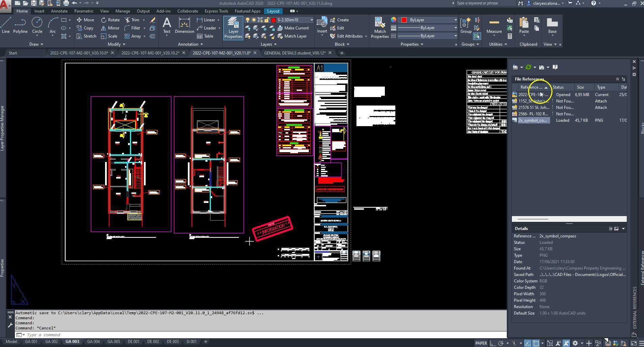This screenshot has height=347, width=644.
Task: Open the ByLayer color dropdown
Action: click(455, 20)
